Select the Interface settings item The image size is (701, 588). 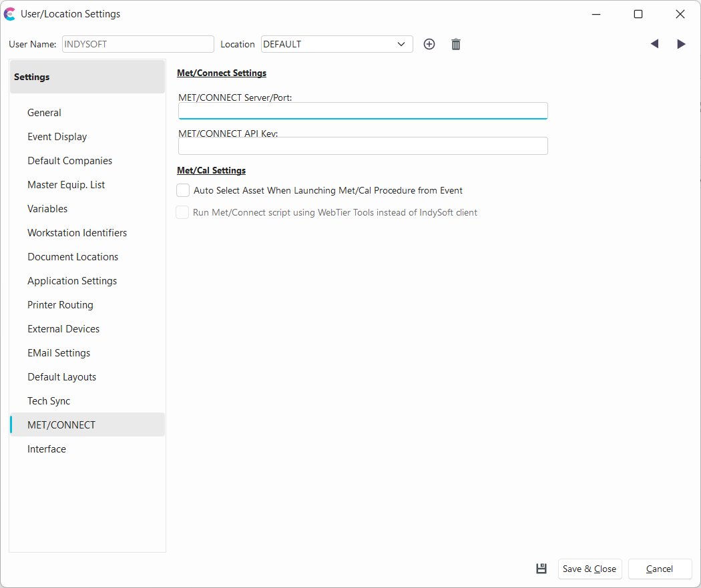pos(47,449)
